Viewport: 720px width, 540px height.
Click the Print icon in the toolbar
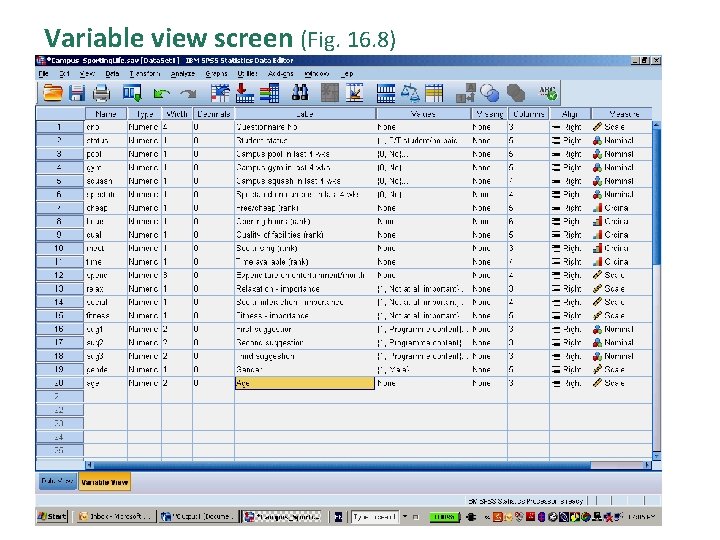[x=101, y=94]
